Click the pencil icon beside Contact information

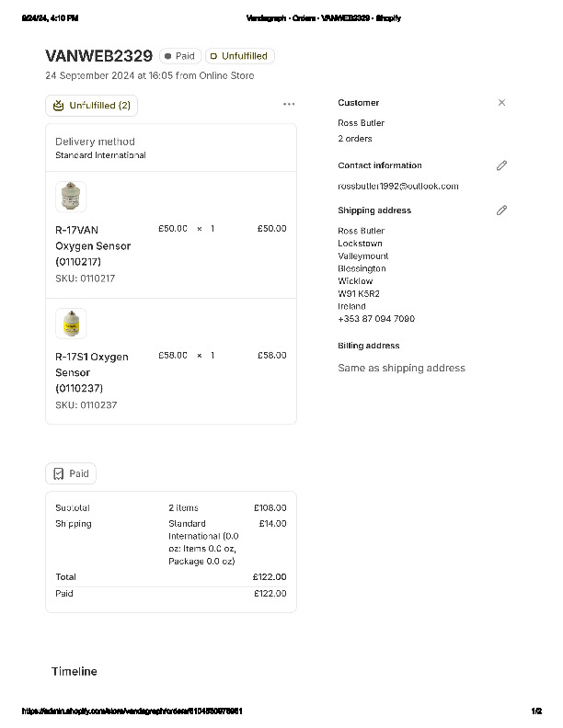point(501,165)
